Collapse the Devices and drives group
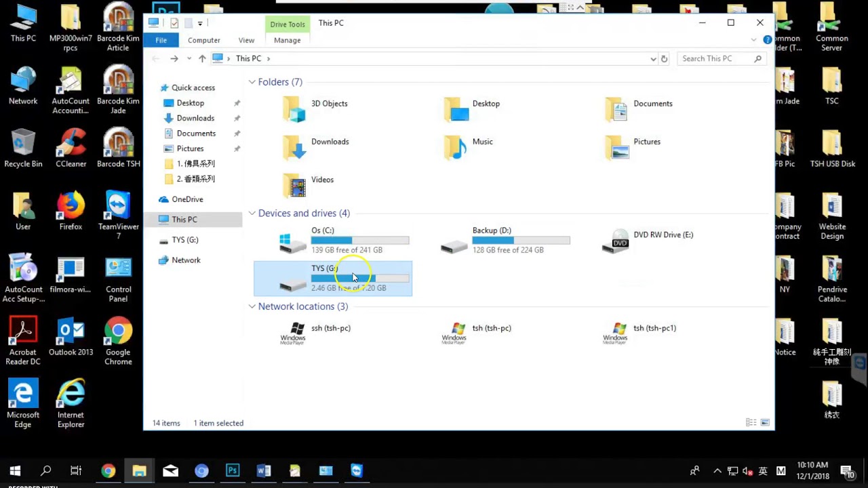The width and height of the screenshot is (868, 488). 252,213
